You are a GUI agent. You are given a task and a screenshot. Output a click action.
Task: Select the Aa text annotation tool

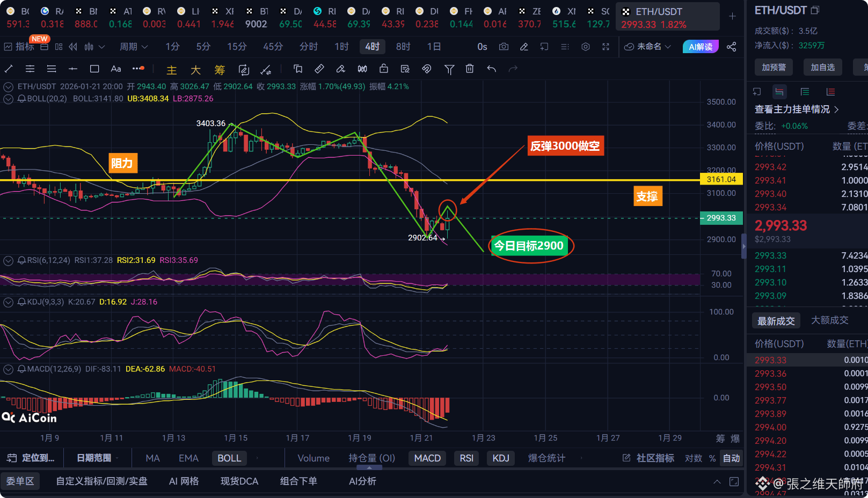tap(116, 69)
